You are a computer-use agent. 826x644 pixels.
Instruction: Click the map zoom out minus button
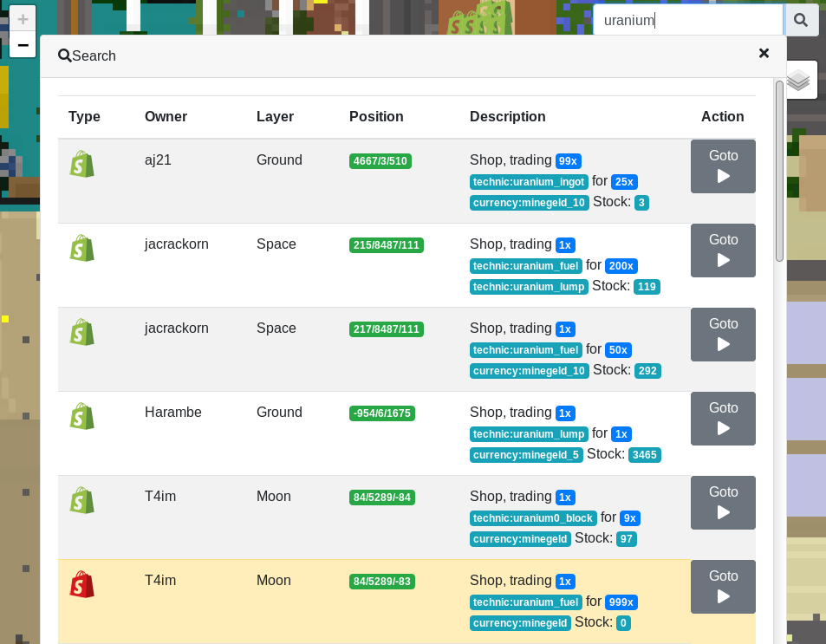23,45
